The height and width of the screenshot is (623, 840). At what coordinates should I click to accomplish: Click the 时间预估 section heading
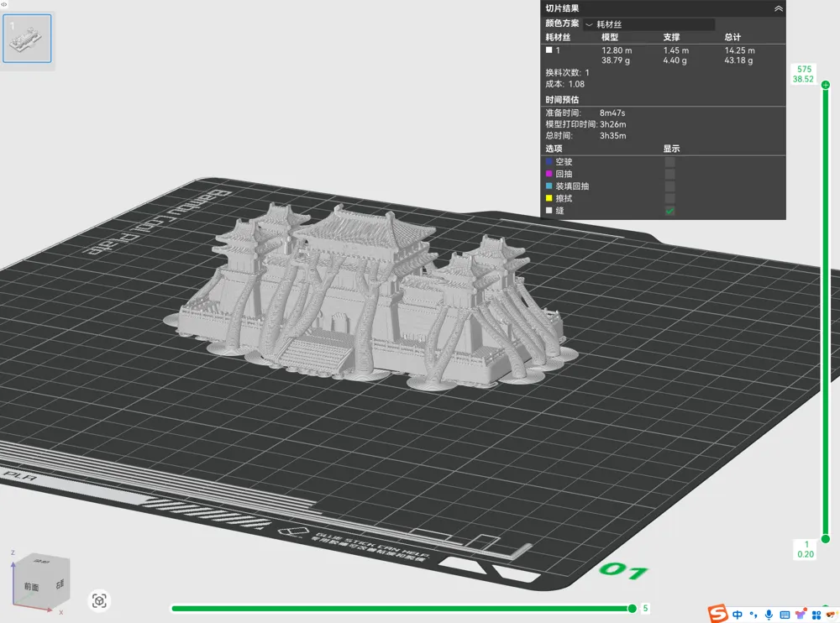[x=562, y=100]
